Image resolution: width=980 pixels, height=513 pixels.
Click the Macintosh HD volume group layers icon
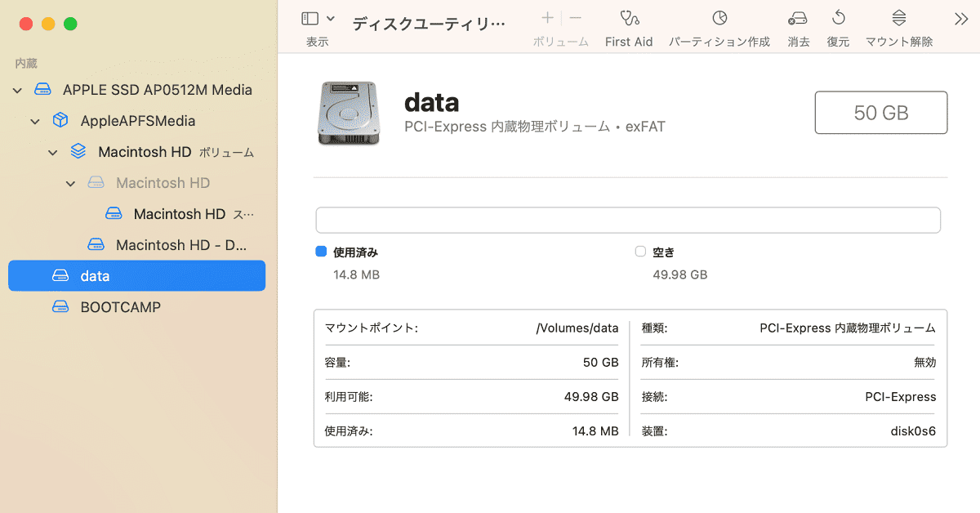coord(78,152)
